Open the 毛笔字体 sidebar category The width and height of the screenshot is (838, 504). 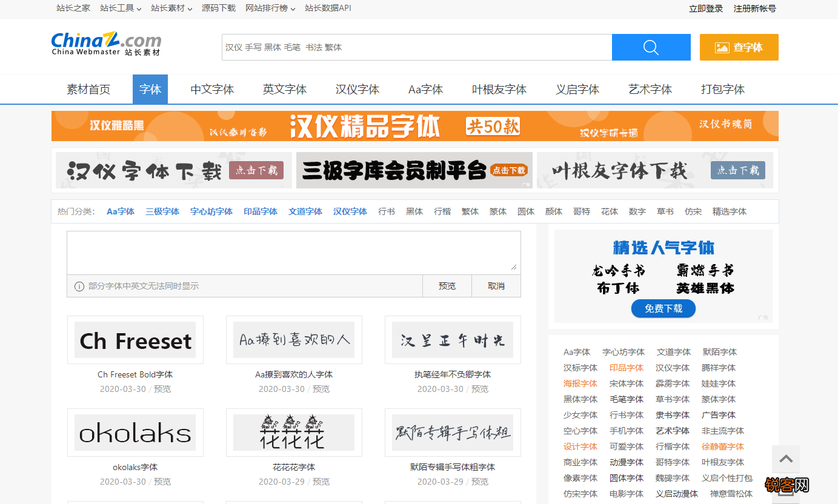pyautogui.click(x=627, y=399)
